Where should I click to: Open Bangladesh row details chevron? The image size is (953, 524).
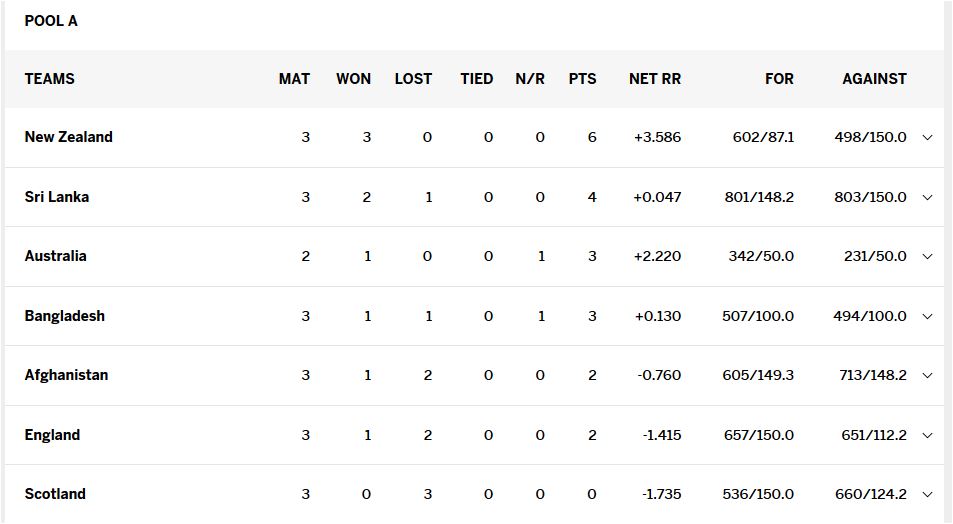point(927,317)
